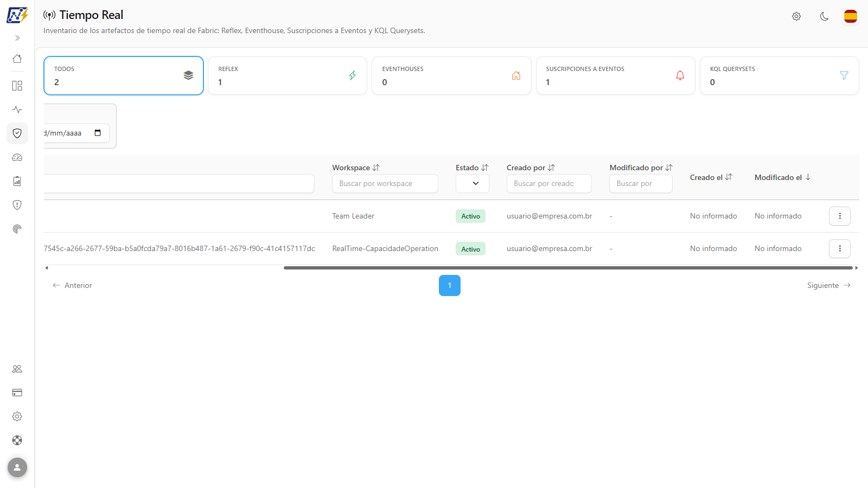Open the fingerprint icon in sidebar
The height and width of the screenshot is (488, 868).
pyautogui.click(x=17, y=229)
